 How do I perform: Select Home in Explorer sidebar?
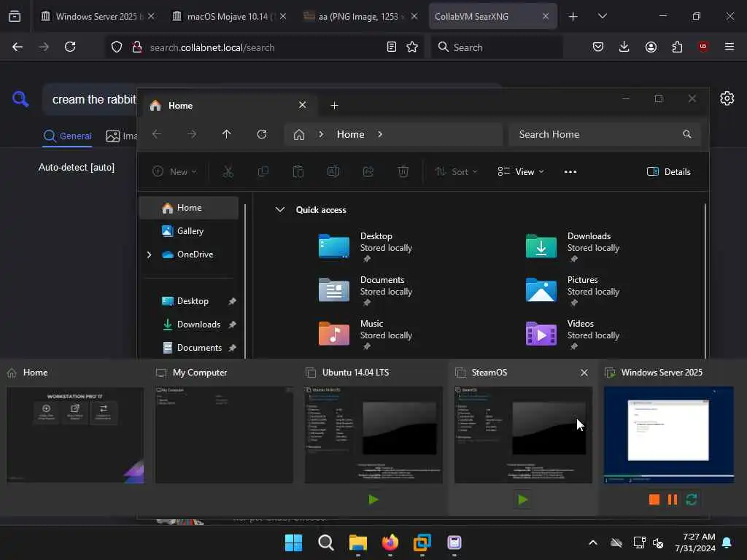point(189,208)
